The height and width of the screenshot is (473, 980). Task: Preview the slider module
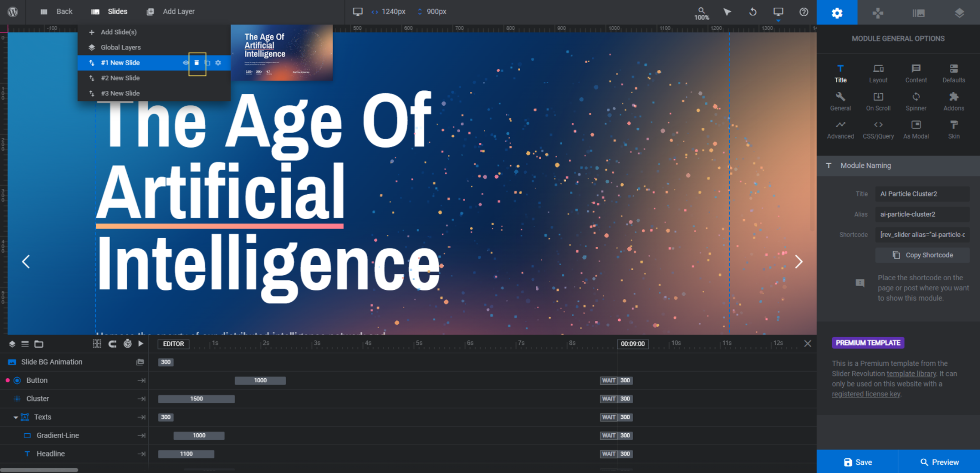pyautogui.click(x=939, y=462)
